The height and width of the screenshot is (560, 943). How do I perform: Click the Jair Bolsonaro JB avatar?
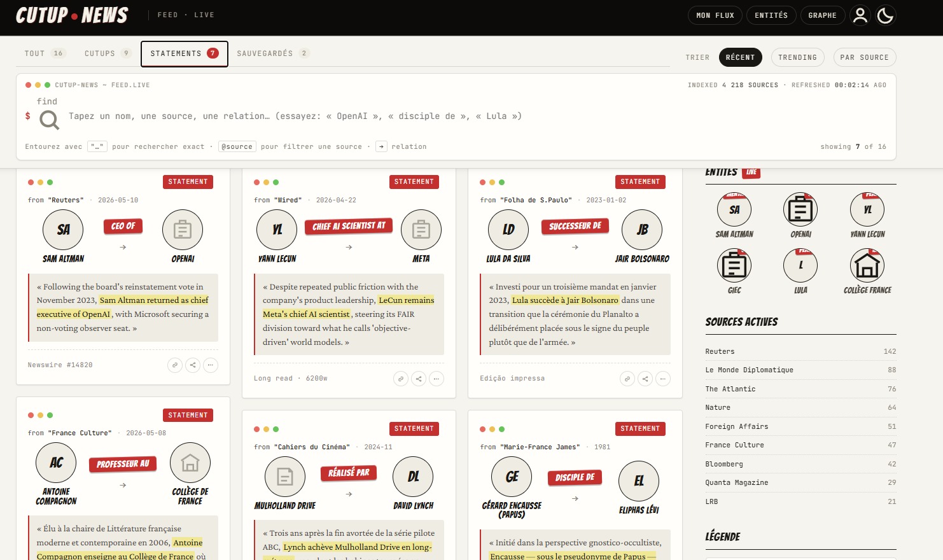pyautogui.click(x=643, y=230)
